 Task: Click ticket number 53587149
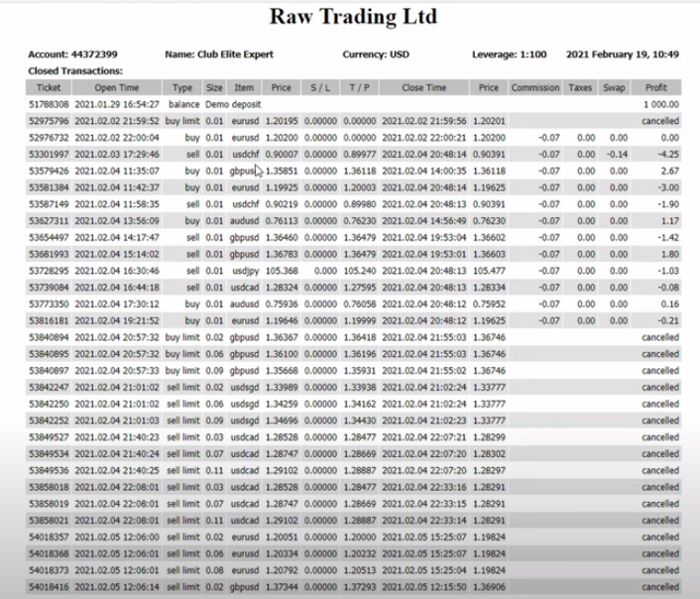[50, 204]
